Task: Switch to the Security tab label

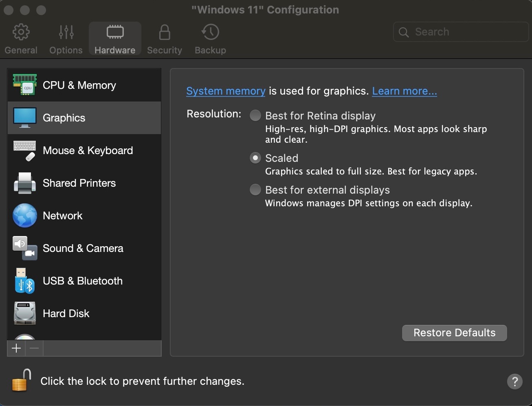Action: click(165, 50)
